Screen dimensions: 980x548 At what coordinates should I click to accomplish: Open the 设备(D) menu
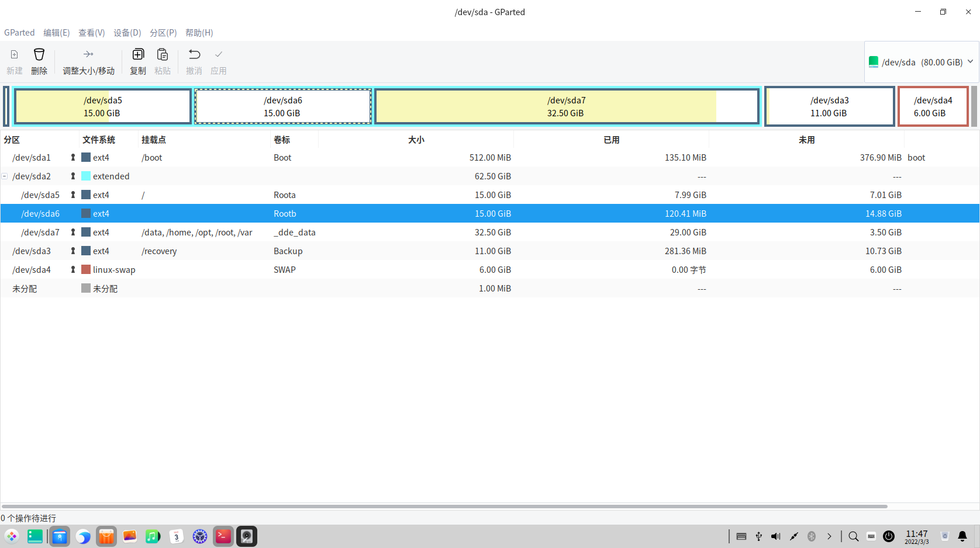[x=127, y=33]
